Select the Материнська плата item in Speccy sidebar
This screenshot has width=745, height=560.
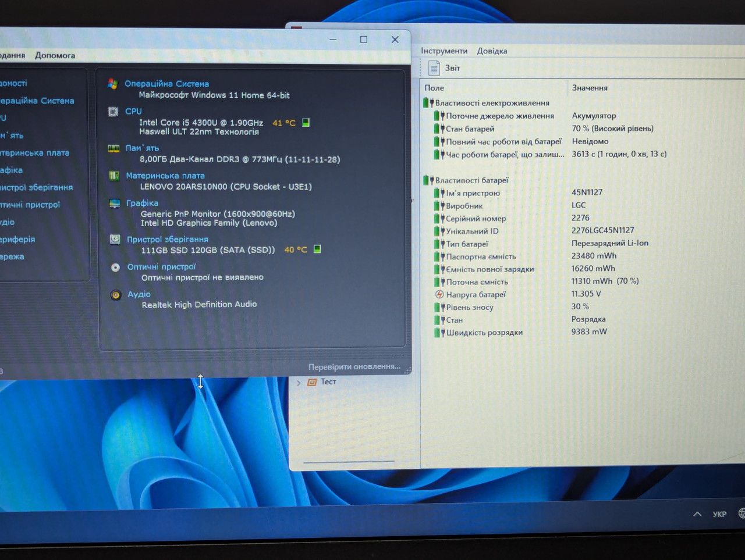click(x=34, y=153)
